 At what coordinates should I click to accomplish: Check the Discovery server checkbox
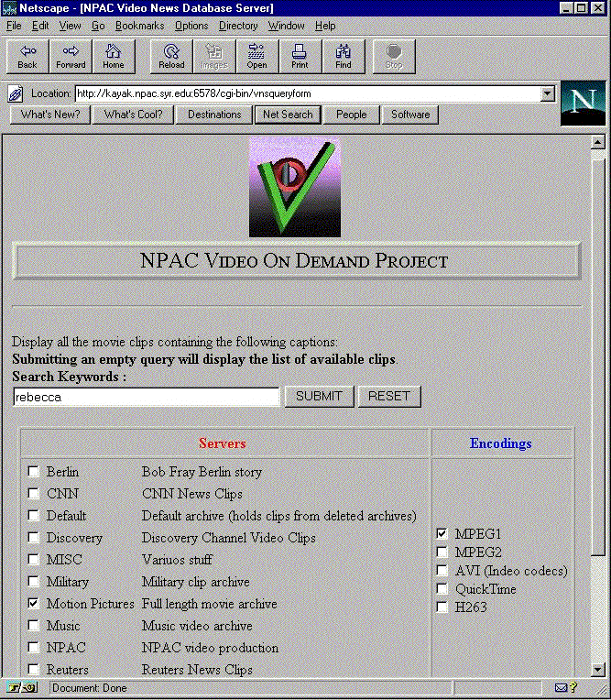click(x=33, y=537)
